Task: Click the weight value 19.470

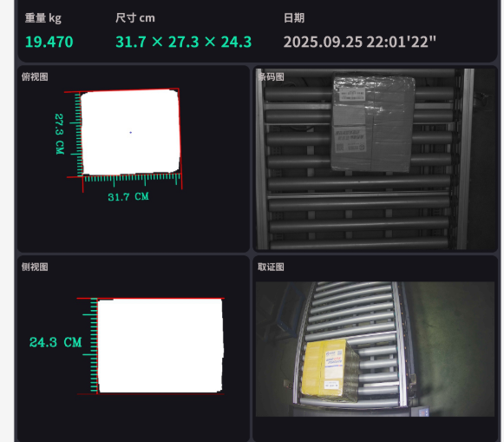Action: [49, 43]
